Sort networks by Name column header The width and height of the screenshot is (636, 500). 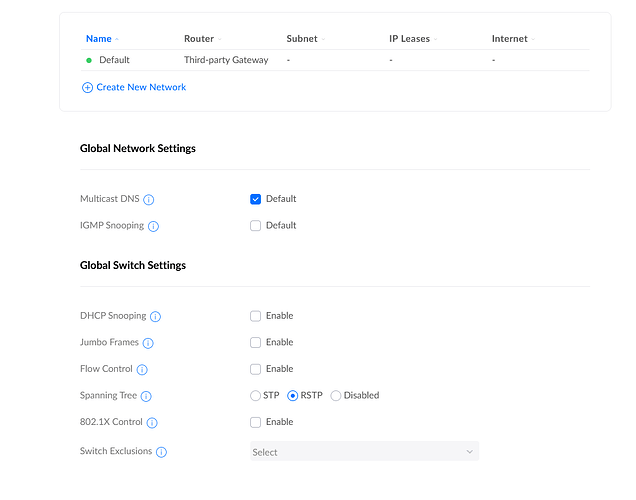tap(99, 39)
